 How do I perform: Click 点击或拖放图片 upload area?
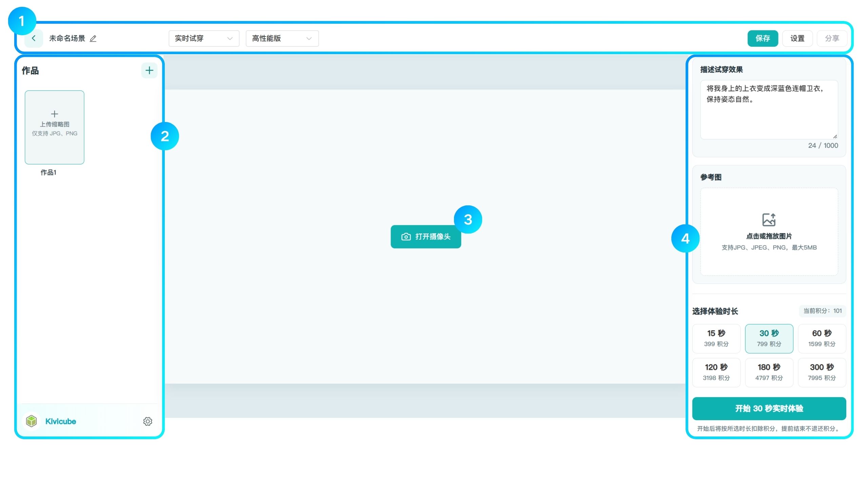pos(769,232)
